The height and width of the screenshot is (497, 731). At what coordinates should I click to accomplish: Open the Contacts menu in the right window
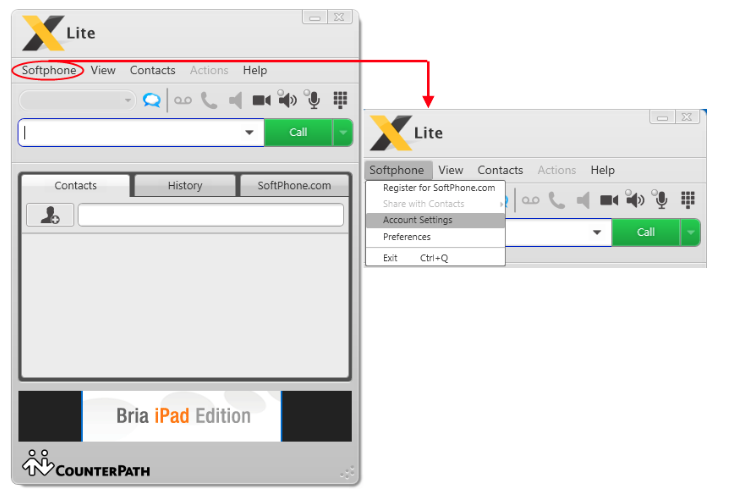point(500,170)
